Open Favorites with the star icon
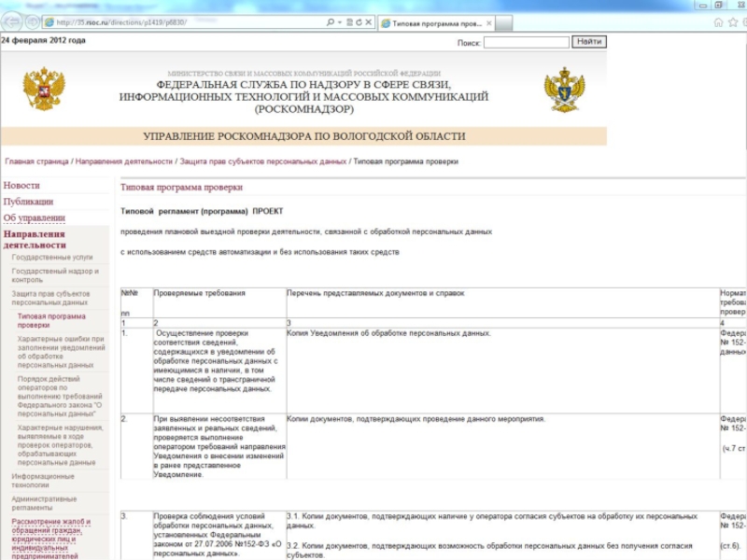The height and width of the screenshot is (560, 747). [733, 22]
